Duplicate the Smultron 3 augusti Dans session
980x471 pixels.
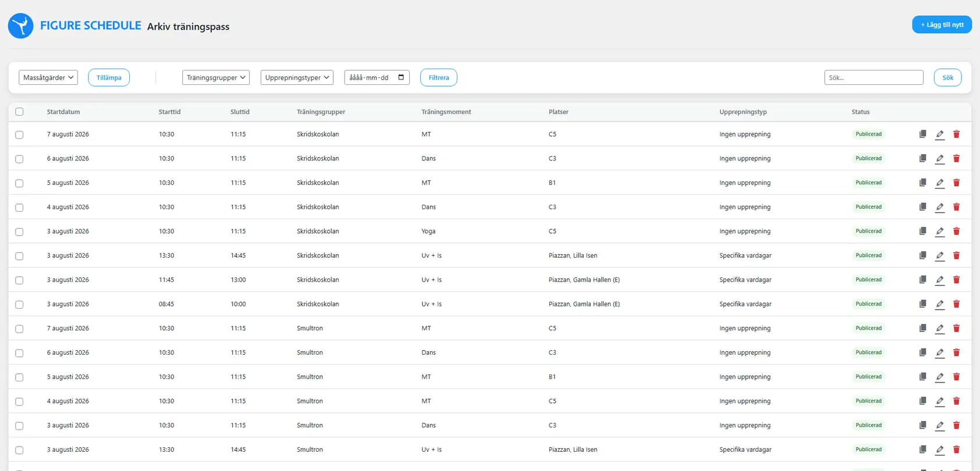click(922, 425)
